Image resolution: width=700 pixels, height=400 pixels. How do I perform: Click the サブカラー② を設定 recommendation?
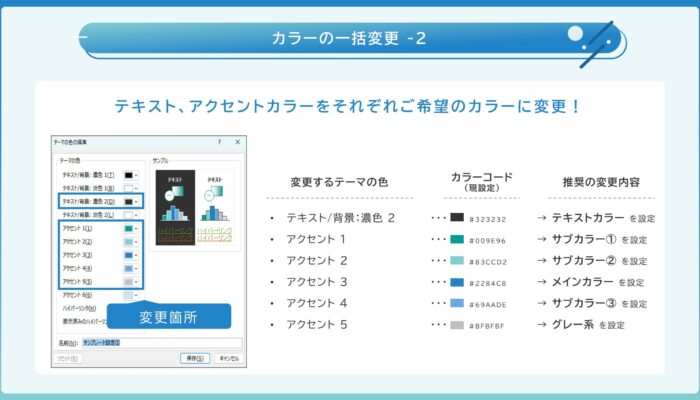pyautogui.click(x=600, y=261)
